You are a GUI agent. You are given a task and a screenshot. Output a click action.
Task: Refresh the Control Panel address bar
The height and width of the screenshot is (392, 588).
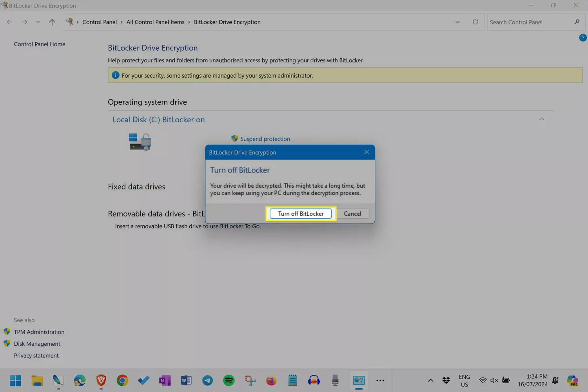pyautogui.click(x=475, y=22)
